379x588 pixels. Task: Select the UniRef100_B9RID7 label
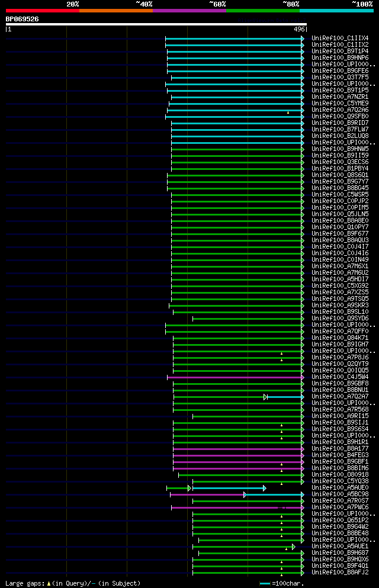point(340,123)
